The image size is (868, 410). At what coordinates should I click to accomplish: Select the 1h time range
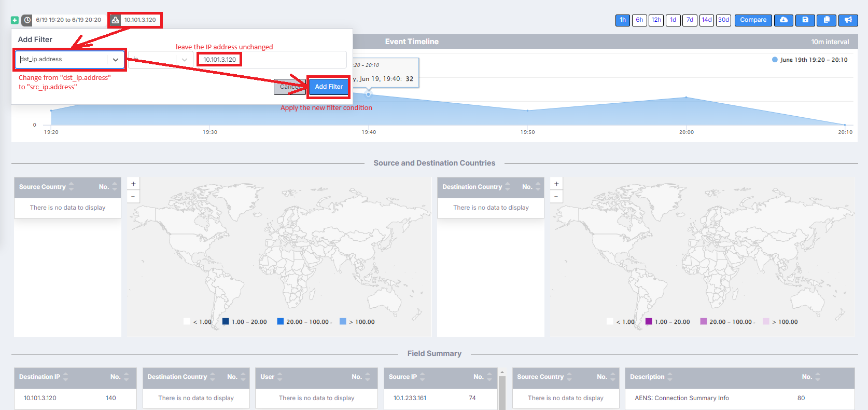click(x=623, y=20)
